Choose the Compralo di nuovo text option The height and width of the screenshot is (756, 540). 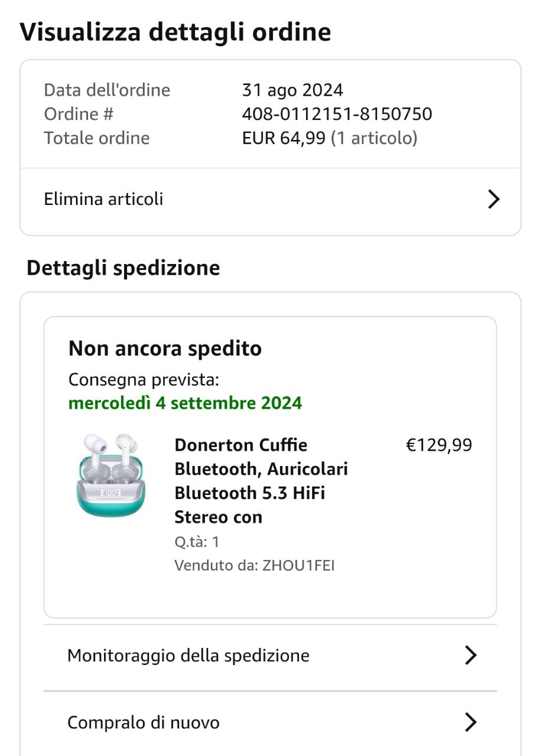coord(143,722)
